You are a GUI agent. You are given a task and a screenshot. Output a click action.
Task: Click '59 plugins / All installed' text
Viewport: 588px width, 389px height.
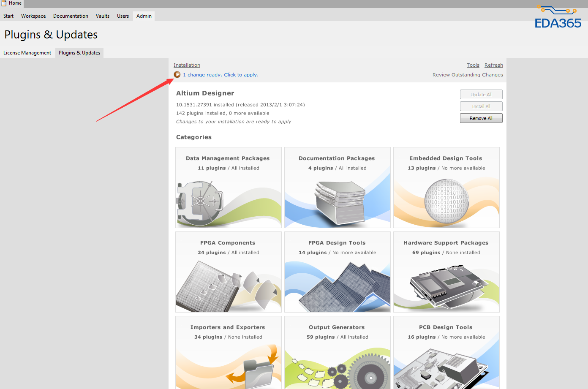click(x=338, y=337)
